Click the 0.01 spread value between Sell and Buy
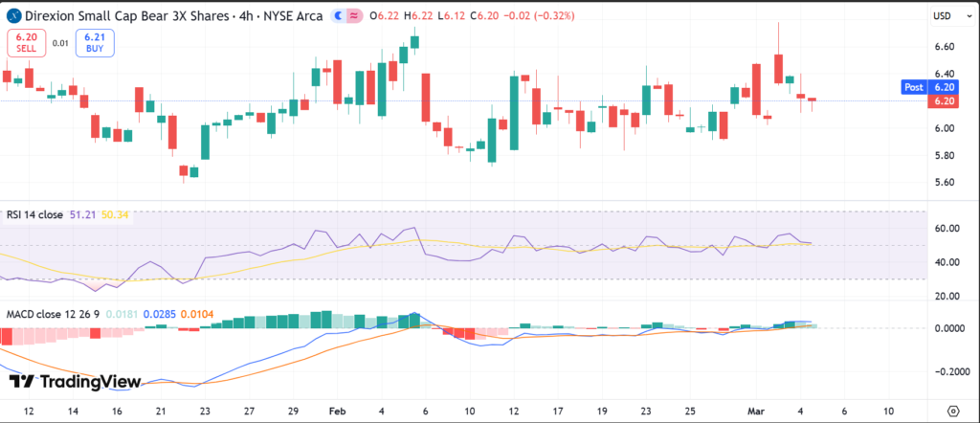This screenshot has height=423, width=980. (60, 43)
